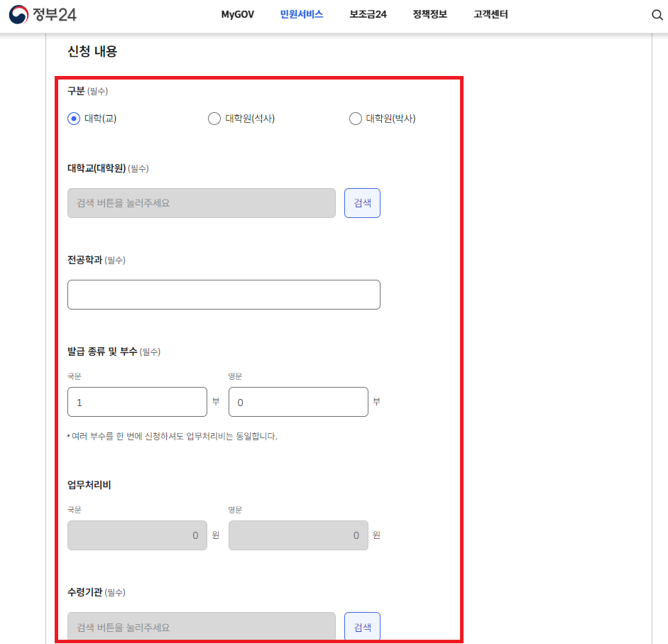Click the 신청 내용 heading

[x=92, y=52]
